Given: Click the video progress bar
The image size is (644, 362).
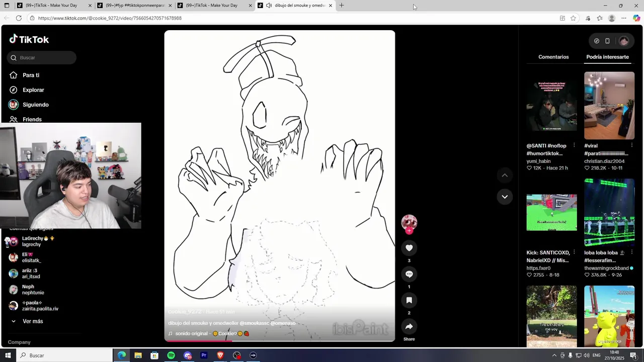Looking at the screenshot, I should (x=280, y=340).
